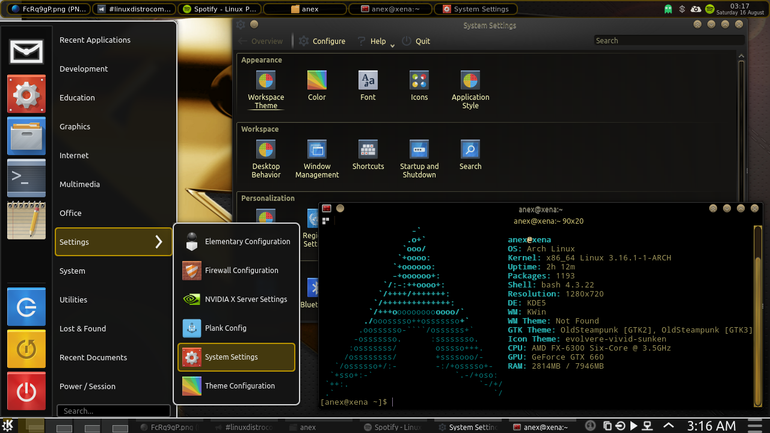Switch to #linuxdistrocom tab in top bar
This screenshot has height=433, width=770.
click(x=135, y=9)
